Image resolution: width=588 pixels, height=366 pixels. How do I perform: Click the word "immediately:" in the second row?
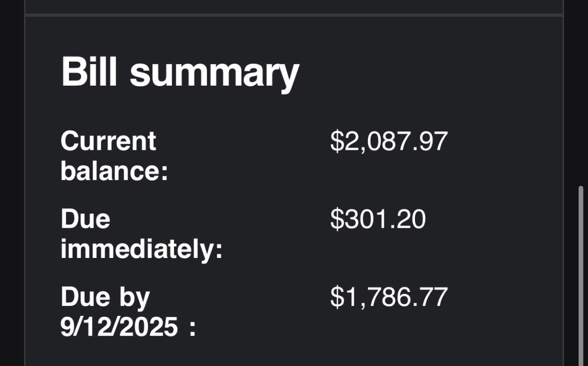[141, 250]
